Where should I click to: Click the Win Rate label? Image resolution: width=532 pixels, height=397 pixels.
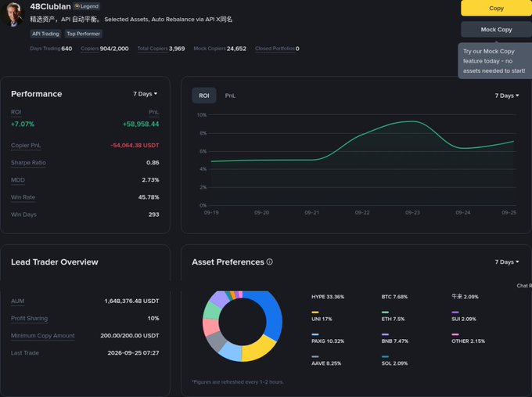pyautogui.click(x=23, y=197)
